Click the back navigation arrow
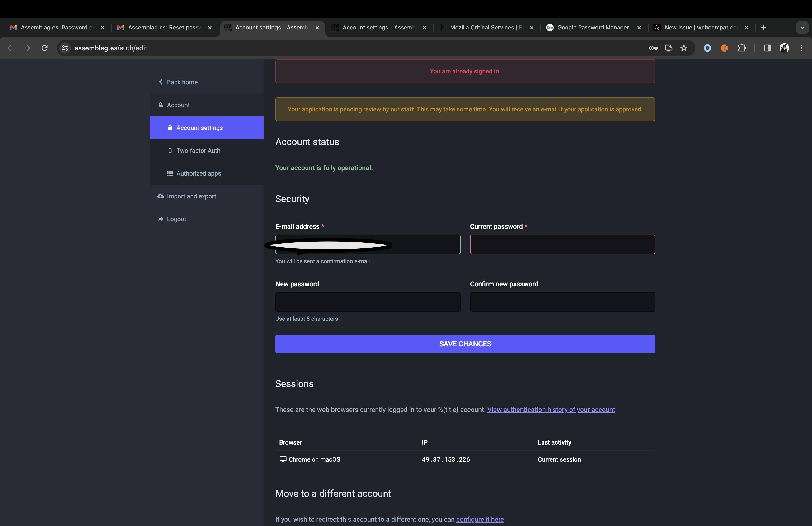The height and width of the screenshot is (526, 812). coord(11,48)
